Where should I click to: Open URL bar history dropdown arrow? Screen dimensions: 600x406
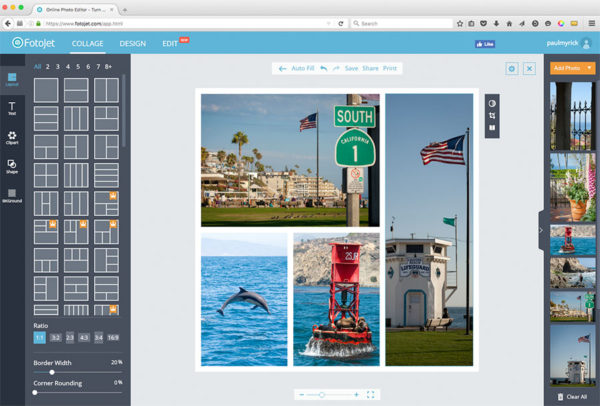tap(328, 23)
